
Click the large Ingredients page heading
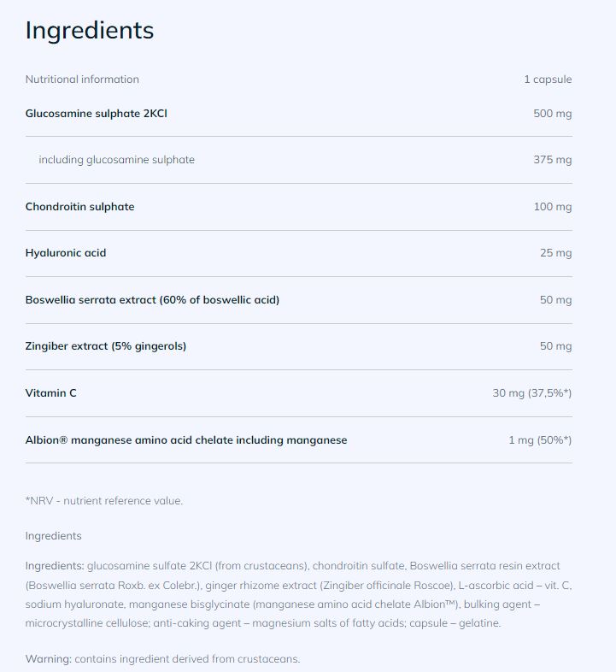(90, 30)
